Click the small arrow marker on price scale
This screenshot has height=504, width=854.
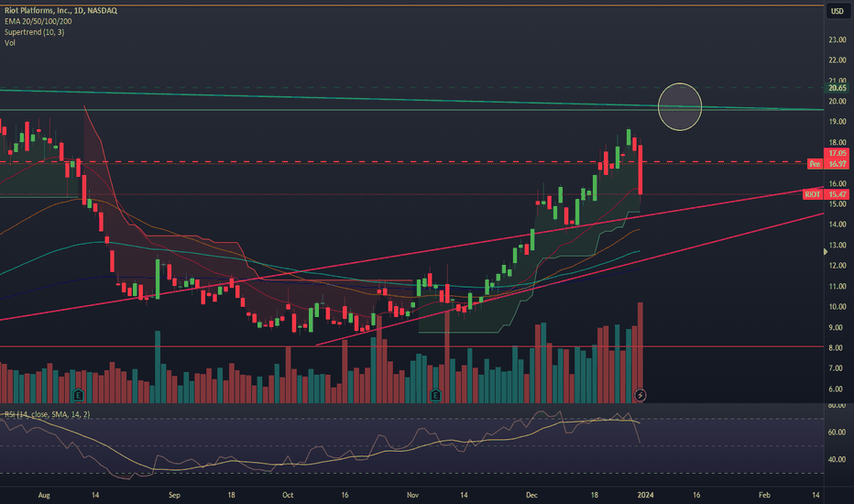coord(825,252)
